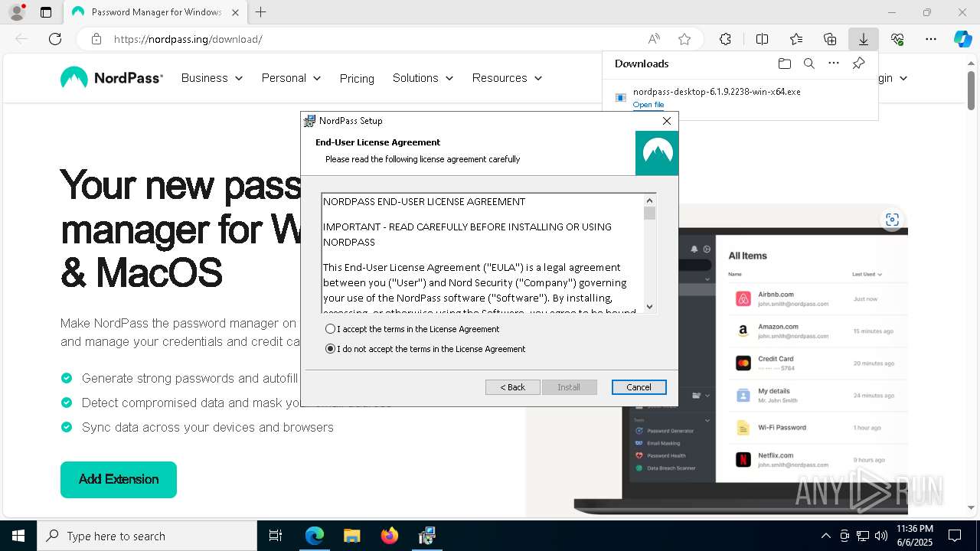Screen dimensions: 980x551
Task: Open more options in Downloads panel
Action: pyautogui.click(x=834, y=64)
